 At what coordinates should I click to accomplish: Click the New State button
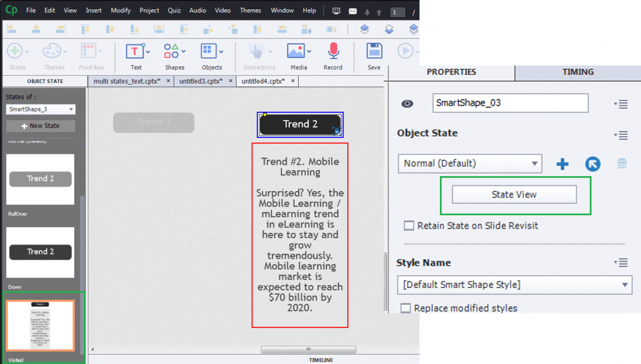pos(40,126)
